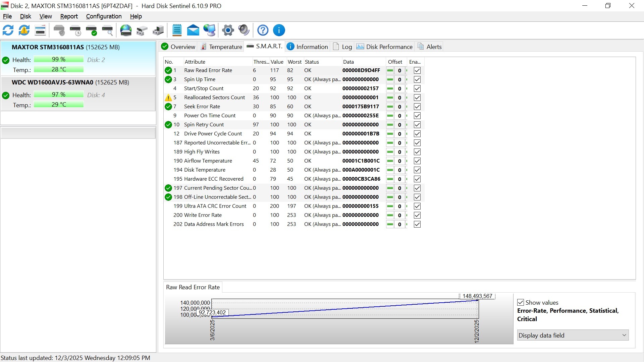644x362 pixels.
Task: Open settings via gear toolbar icon
Action: click(228, 30)
